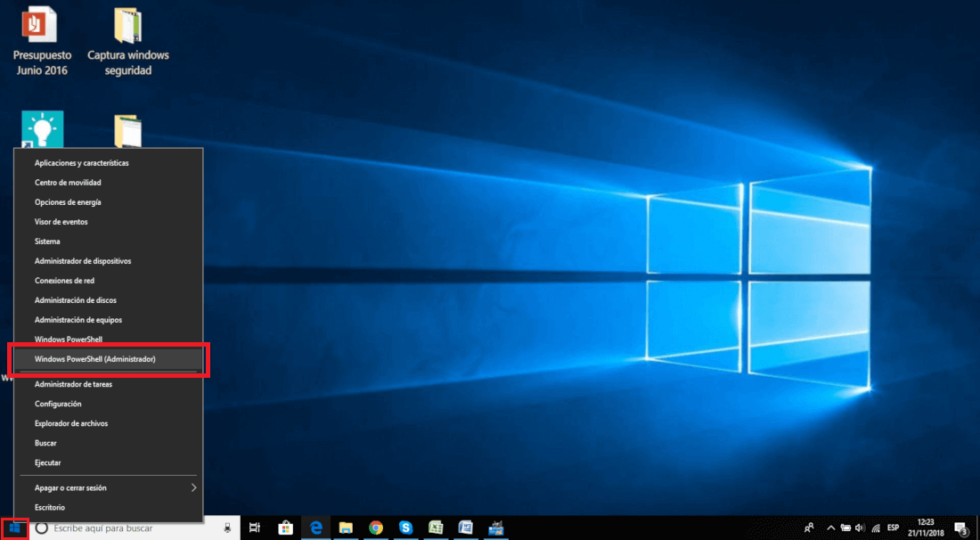Select Conexiones de red
The image size is (980, 540).
tap(109, 281)
